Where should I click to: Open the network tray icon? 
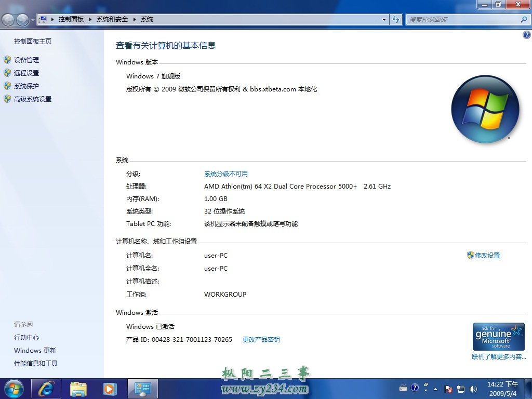coord(460,389)
